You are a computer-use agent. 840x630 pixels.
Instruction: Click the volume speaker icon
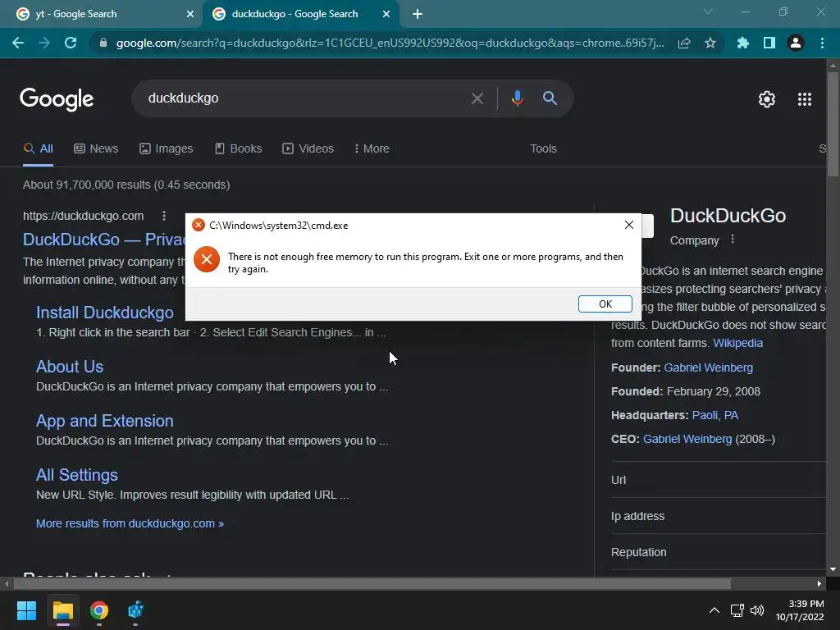point(756,610)
